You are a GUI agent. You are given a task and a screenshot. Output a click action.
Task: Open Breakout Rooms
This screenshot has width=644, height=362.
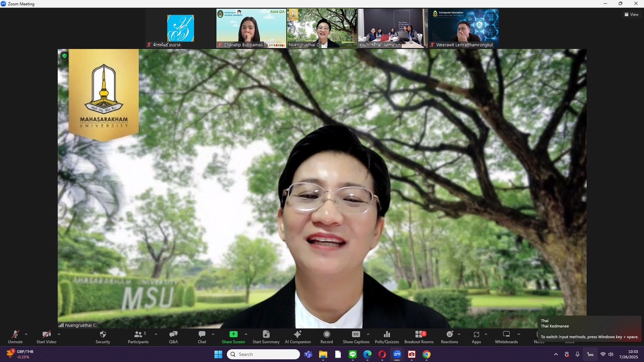[419, 337]
